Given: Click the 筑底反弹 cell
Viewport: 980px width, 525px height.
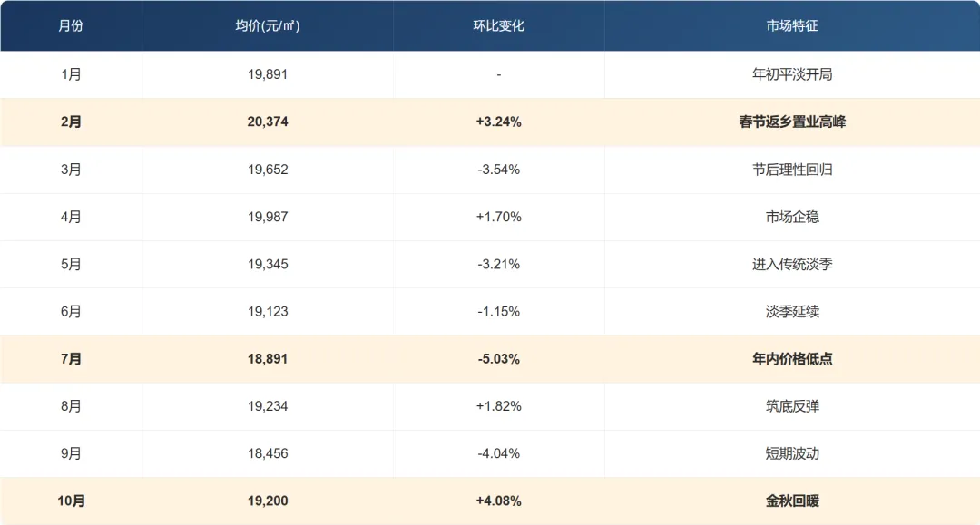Looking at the screenshot, I should tap(791, 406).
